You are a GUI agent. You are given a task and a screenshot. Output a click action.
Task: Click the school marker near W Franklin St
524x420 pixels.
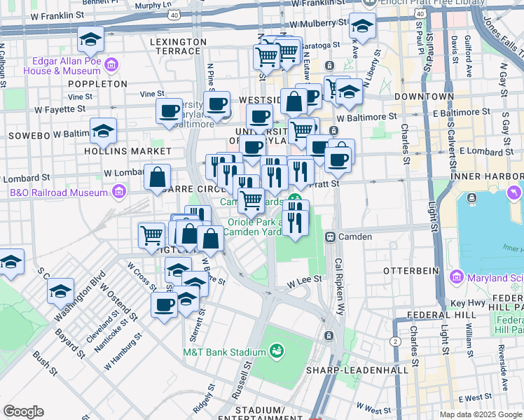90,40
